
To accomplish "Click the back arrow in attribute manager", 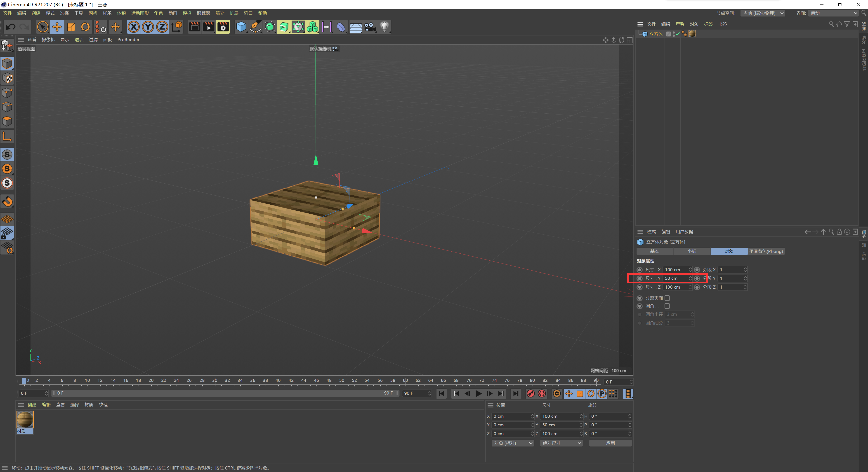I will (x=807, y=232).
